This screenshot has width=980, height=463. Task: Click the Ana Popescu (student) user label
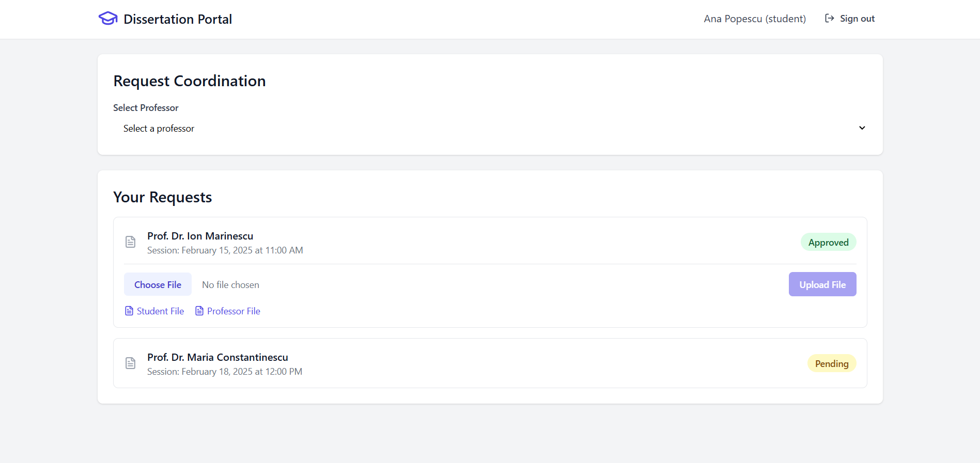pos(754,19)
